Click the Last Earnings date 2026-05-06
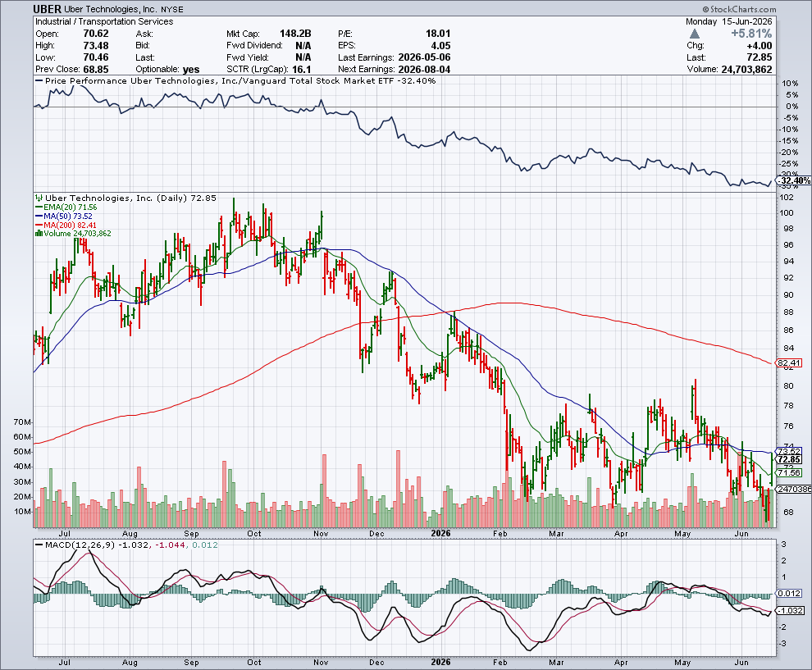 [424, 57]
